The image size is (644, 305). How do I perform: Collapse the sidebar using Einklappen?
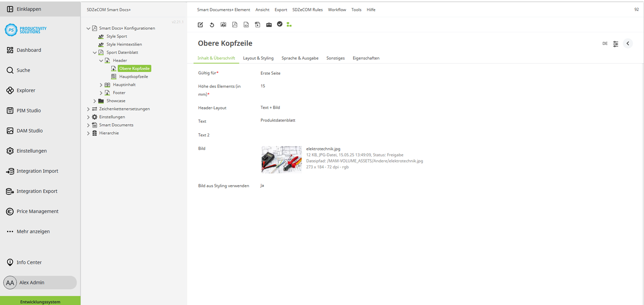(26, 9)
